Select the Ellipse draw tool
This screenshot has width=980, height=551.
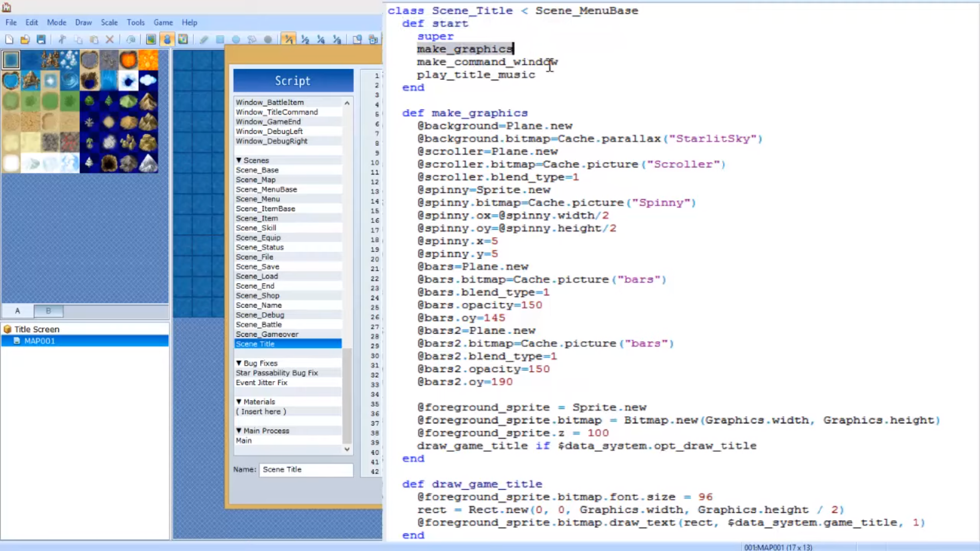point(236,39)
